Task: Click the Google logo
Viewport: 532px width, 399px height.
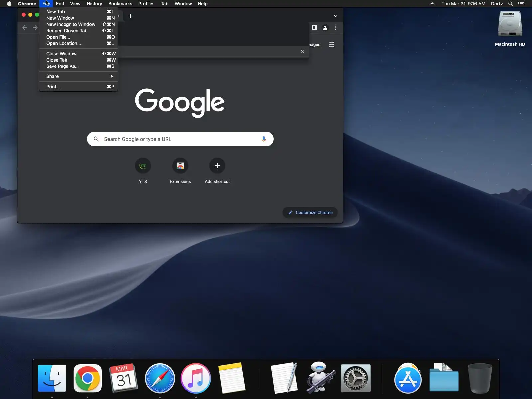Action: (180, 102)
